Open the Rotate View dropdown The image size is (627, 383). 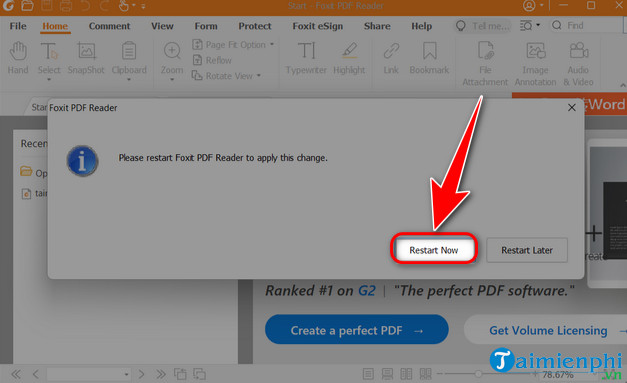pyautogui.click(x=259, y=76)
